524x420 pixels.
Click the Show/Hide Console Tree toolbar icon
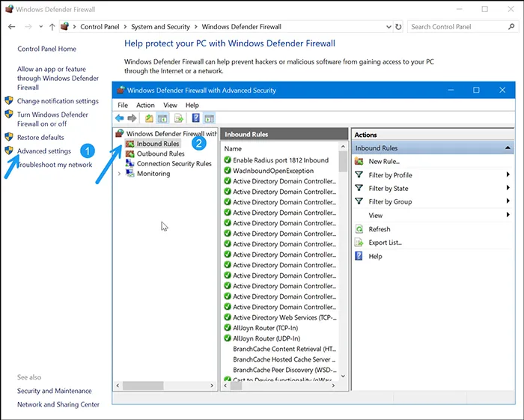162,118
